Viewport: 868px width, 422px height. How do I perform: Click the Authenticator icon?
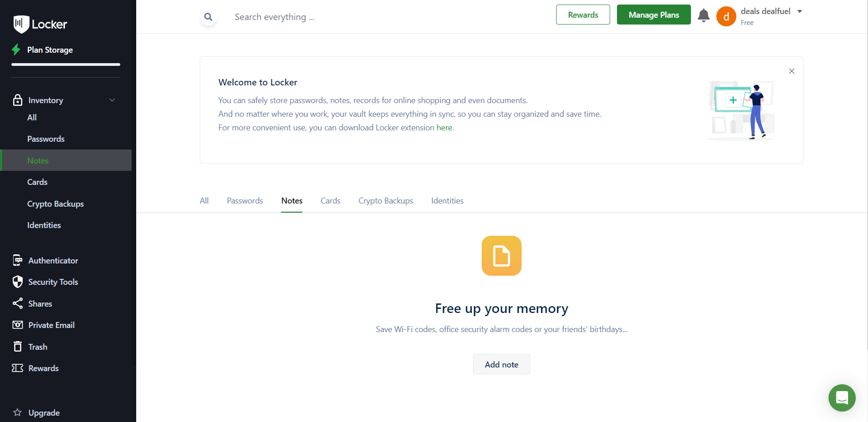18,260
